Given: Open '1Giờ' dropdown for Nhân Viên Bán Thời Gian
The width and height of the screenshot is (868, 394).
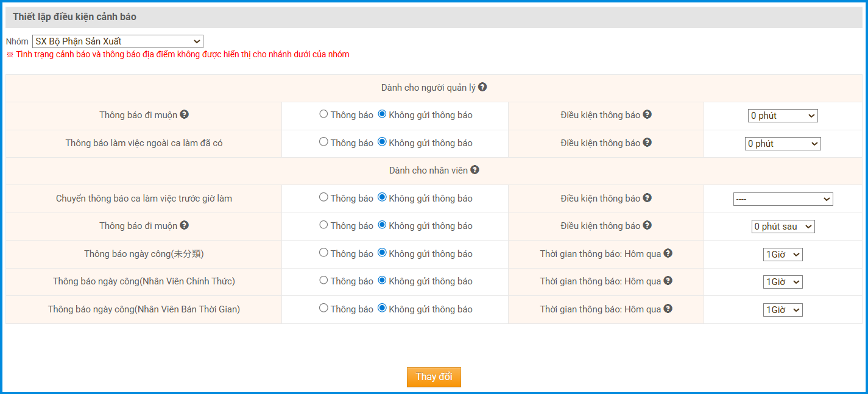Looking at the screenshot, I should (783, 310).
